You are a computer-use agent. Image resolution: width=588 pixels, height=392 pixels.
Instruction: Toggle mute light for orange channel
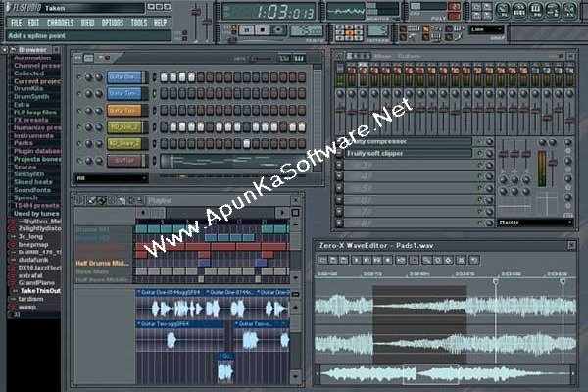point(79,111)
